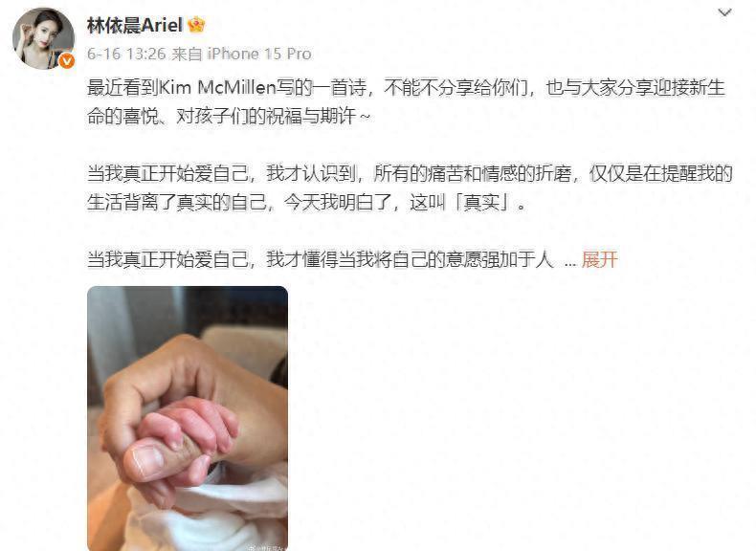Click the iPhone 15 Pro source link
Image resolution: width=756 pixels, height=551 pixels.
(x=259, y=54)
